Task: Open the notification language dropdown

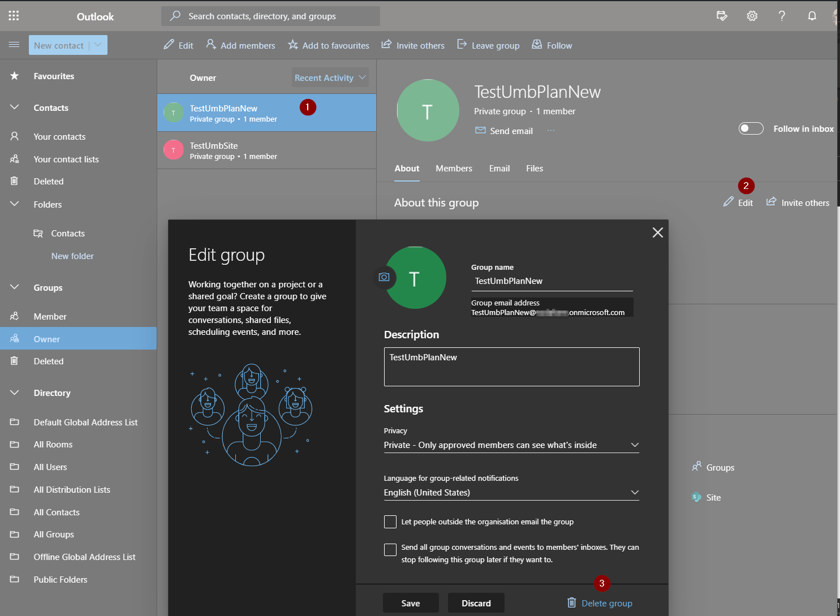Action: 635,493
